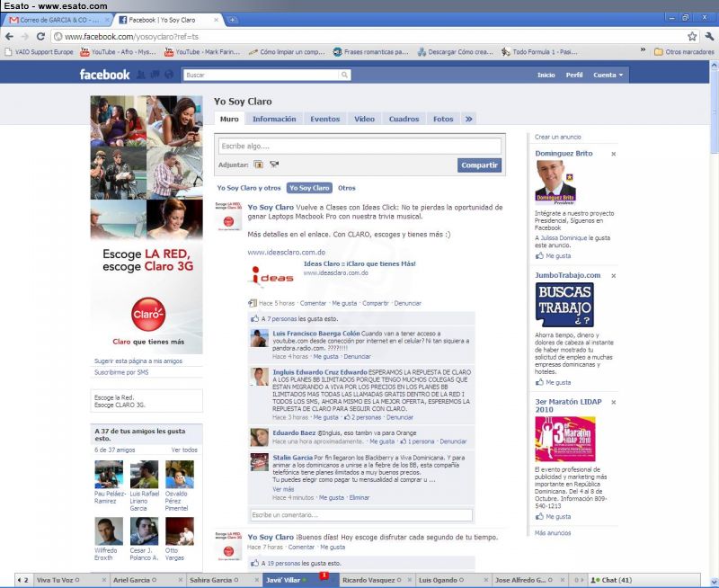Go back with the browser back arrow

(x=9, y=36)
